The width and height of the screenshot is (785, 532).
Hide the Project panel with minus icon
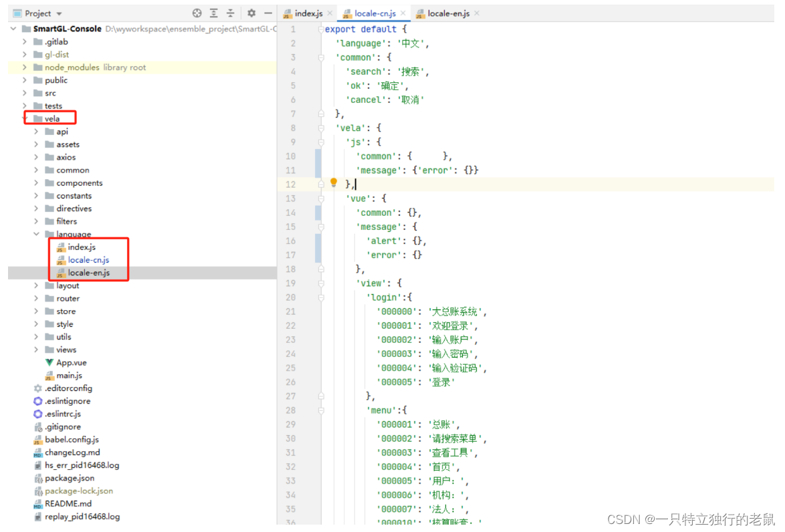268,13
